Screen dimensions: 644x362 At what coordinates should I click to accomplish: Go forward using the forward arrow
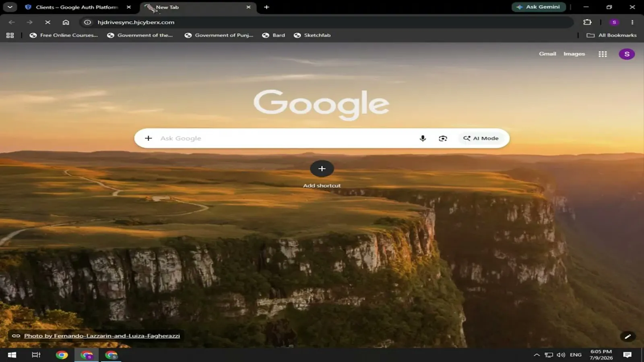pos(29,22)
